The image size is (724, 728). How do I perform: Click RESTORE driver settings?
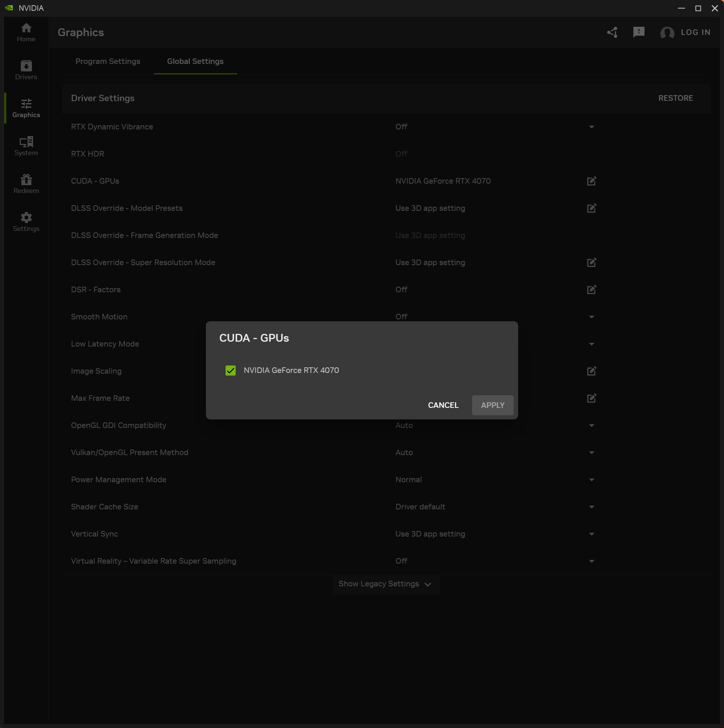coord(675,98)
